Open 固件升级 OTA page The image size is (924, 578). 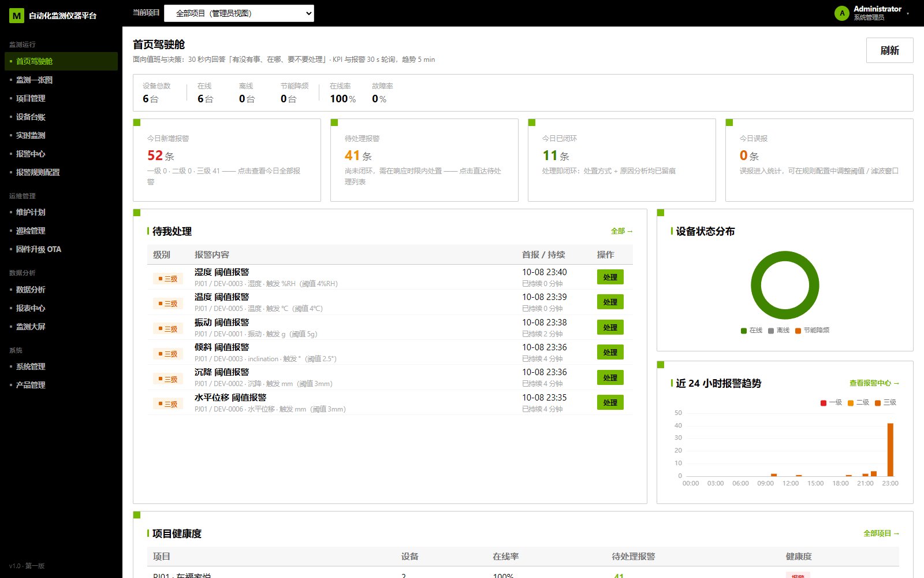61,249
